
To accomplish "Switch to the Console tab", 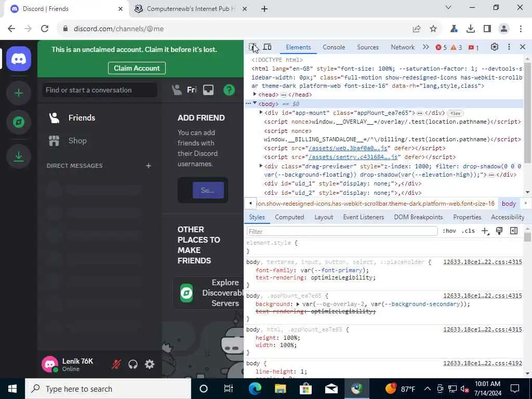I will 334,47.
